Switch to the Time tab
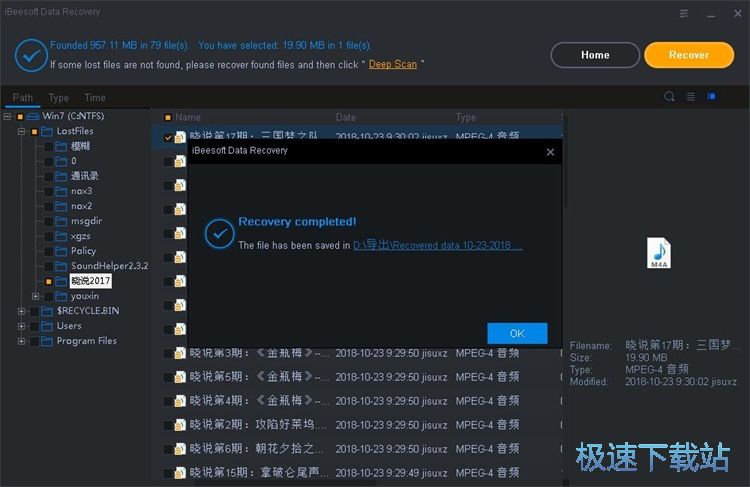 coord(95,98)
